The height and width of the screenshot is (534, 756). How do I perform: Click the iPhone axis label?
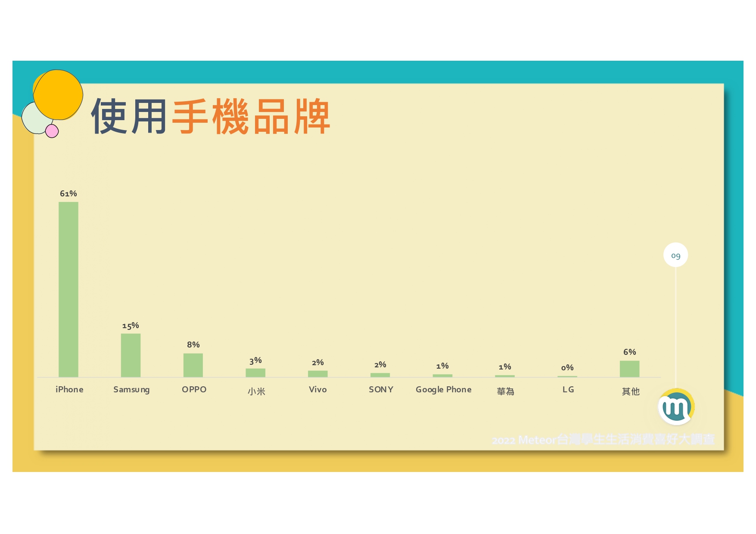[69, 389]
